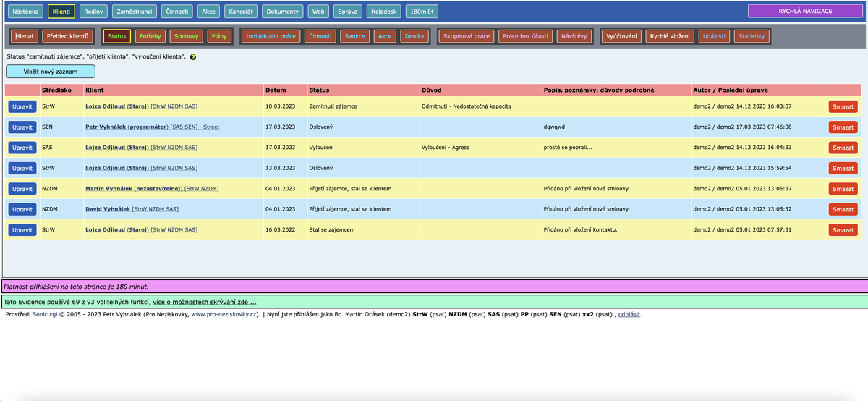Click the 180m session logout timer button
868x401 pixels.
tap(422, 12)
